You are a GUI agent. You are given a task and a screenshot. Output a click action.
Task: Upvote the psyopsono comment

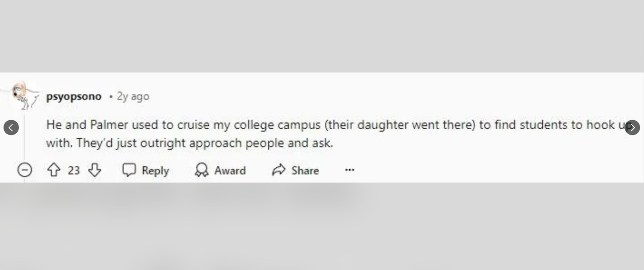tap(54, 170)
